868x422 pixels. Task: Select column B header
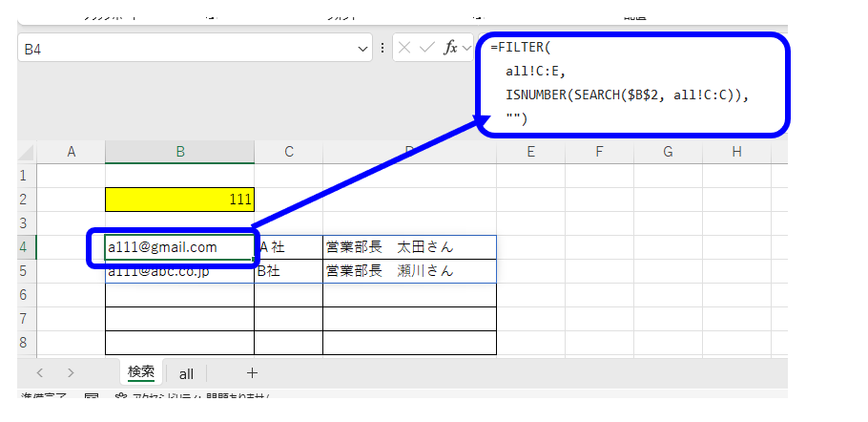179,152
